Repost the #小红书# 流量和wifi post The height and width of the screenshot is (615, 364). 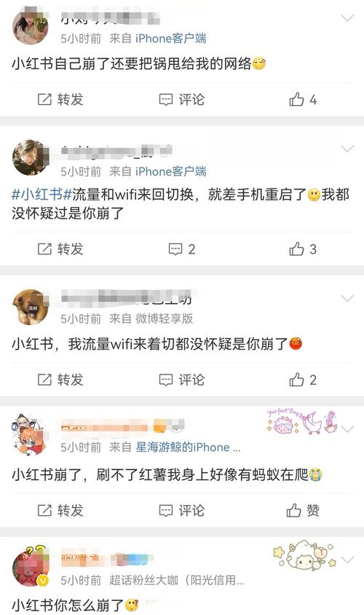(60, 249)
